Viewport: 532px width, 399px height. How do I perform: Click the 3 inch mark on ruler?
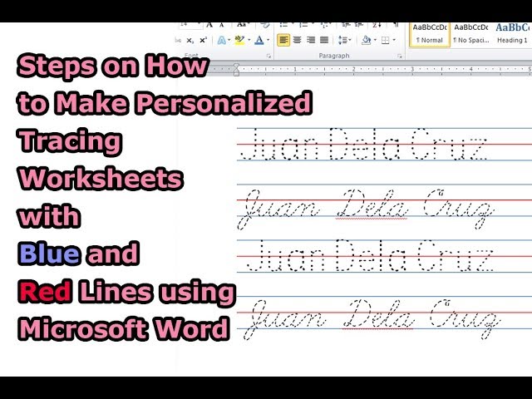point(412,69)
